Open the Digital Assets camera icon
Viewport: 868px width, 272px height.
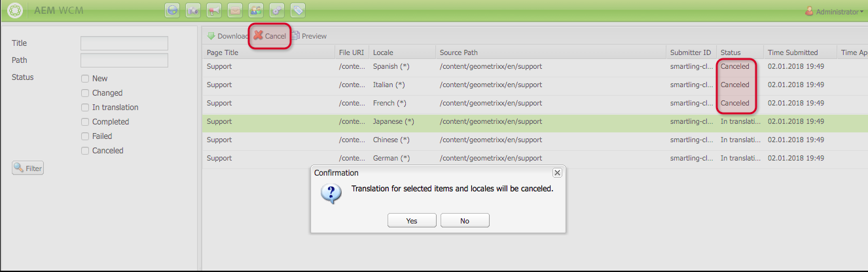click(x=193, y=10)
